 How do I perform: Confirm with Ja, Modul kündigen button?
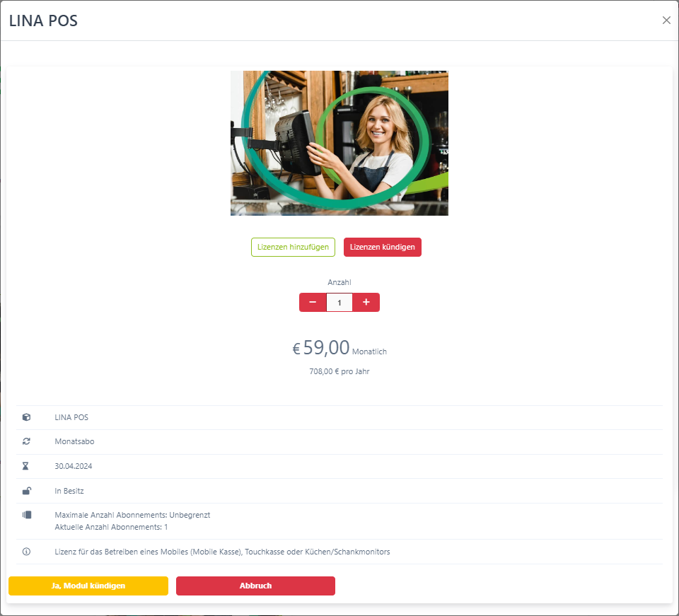88,586
